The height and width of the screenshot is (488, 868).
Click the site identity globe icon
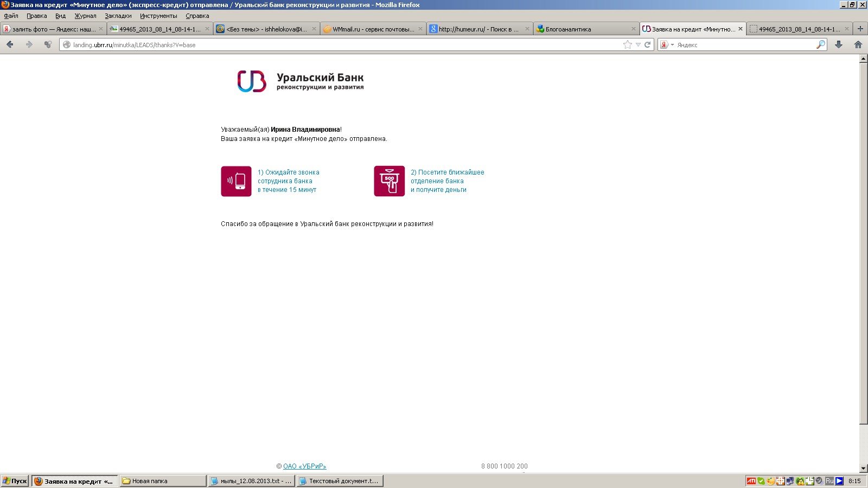pyautogui.click(x=67, y=44)
